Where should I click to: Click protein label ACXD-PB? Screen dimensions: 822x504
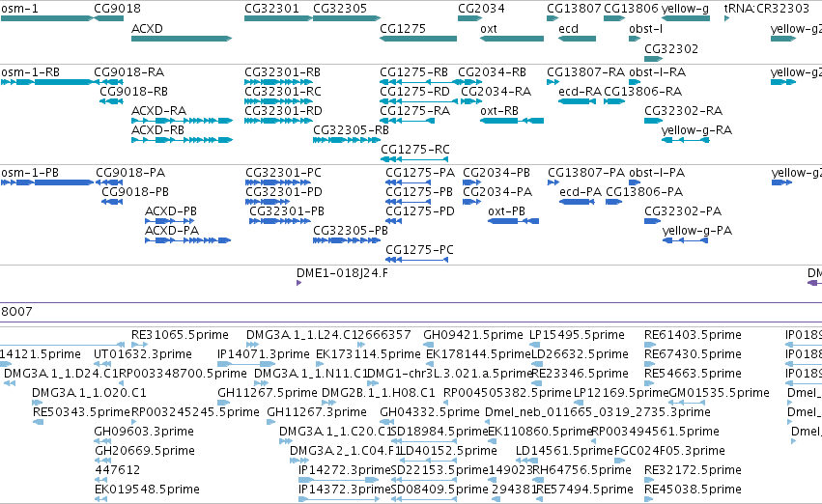170,211
